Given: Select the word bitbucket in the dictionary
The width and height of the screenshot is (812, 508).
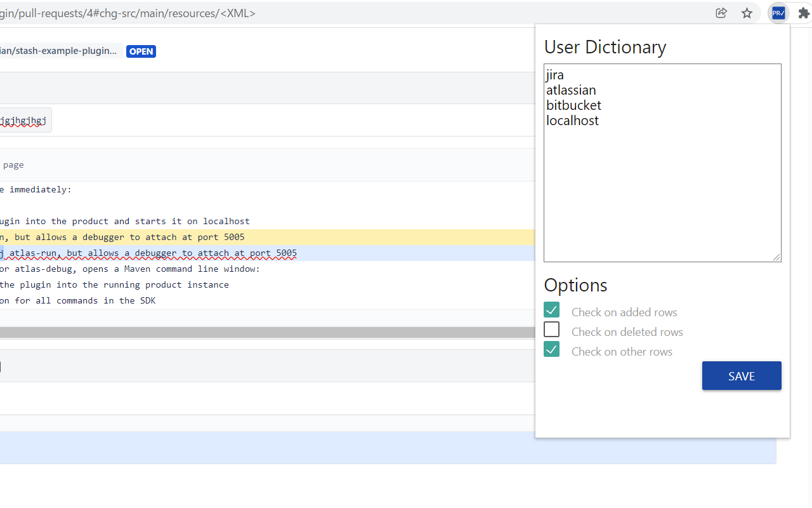Looking at the screenshot, I should [x=573, y=105].
